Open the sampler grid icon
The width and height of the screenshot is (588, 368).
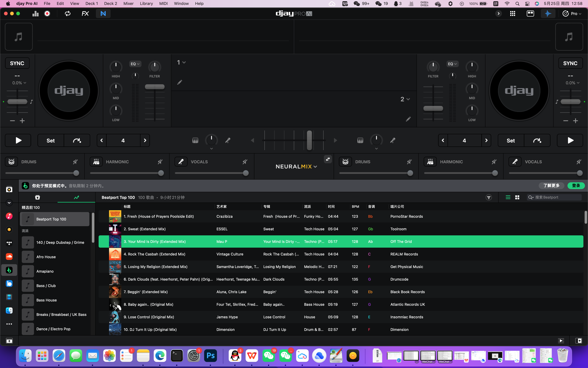[x=513, y=14]
